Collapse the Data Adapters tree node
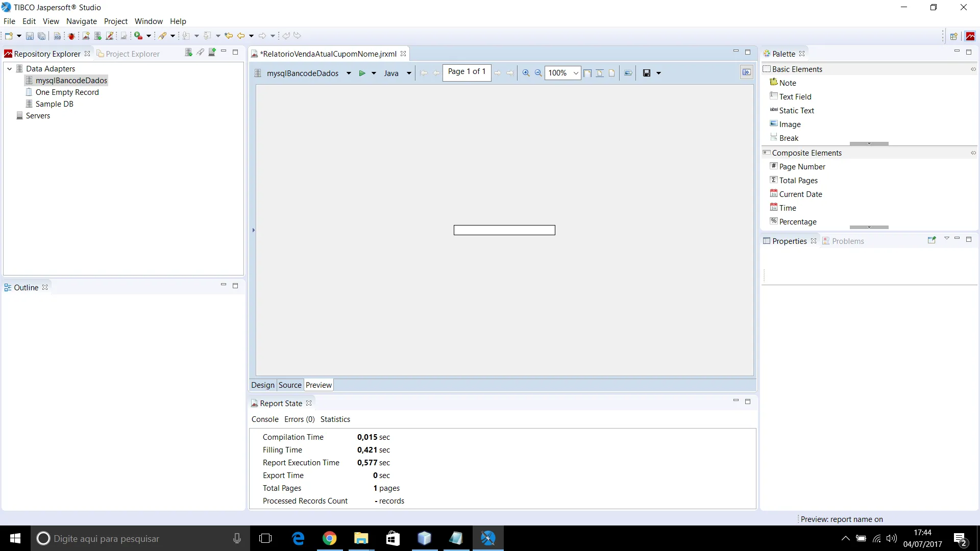 point(9,69)
